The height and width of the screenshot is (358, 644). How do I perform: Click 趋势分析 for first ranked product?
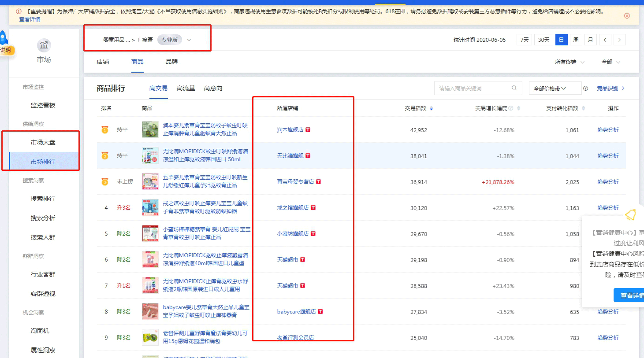click(x=608, y=130)
